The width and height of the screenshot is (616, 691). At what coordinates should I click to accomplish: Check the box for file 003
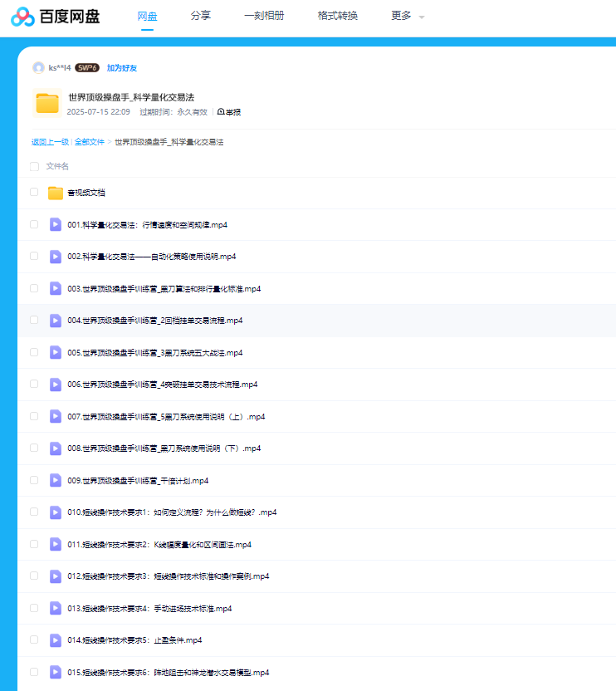(34, 288)
